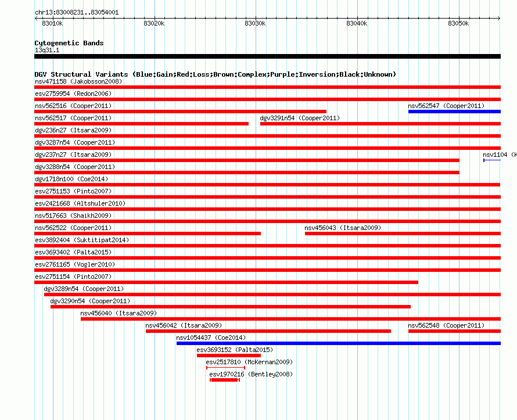
Task: Select dgv3289n54 (Cooper2011) label
Action: pos(84,289)
